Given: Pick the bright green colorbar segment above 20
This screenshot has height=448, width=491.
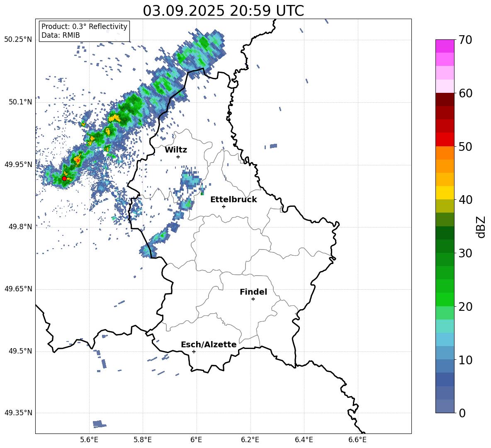Looking at the screenshot, I should (445, 299).
